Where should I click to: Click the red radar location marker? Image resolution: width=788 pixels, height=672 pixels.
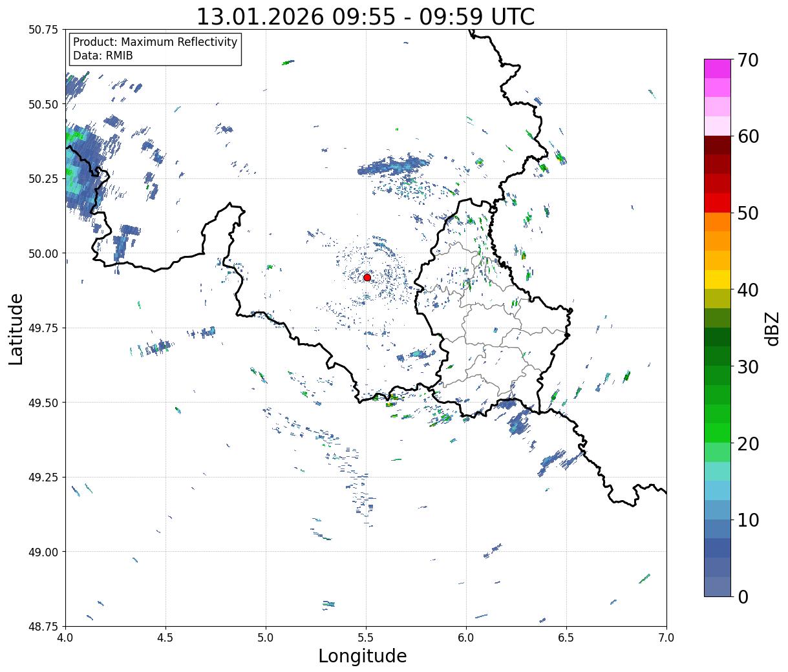click(367, 277)
